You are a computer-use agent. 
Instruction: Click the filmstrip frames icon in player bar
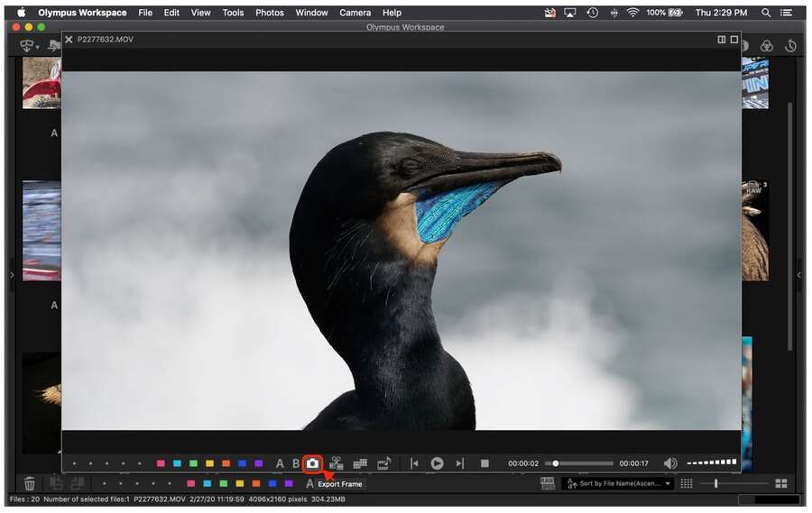360,463
